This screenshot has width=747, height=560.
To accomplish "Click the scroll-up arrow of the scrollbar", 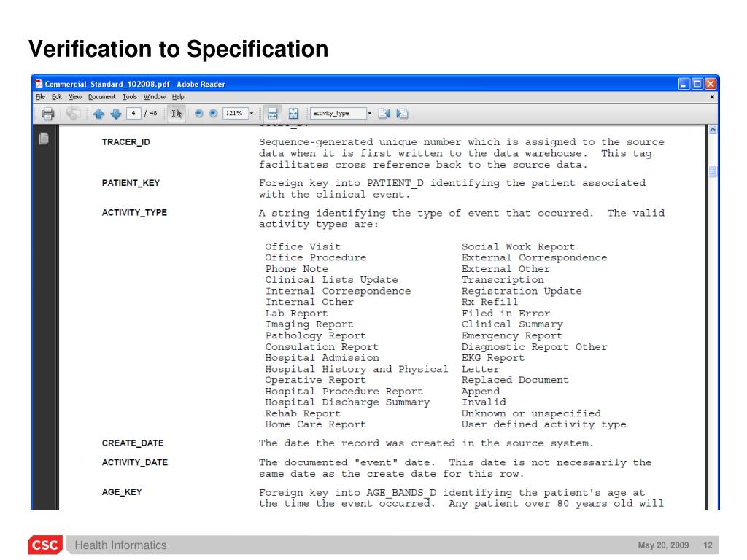I will pos(713,130).
